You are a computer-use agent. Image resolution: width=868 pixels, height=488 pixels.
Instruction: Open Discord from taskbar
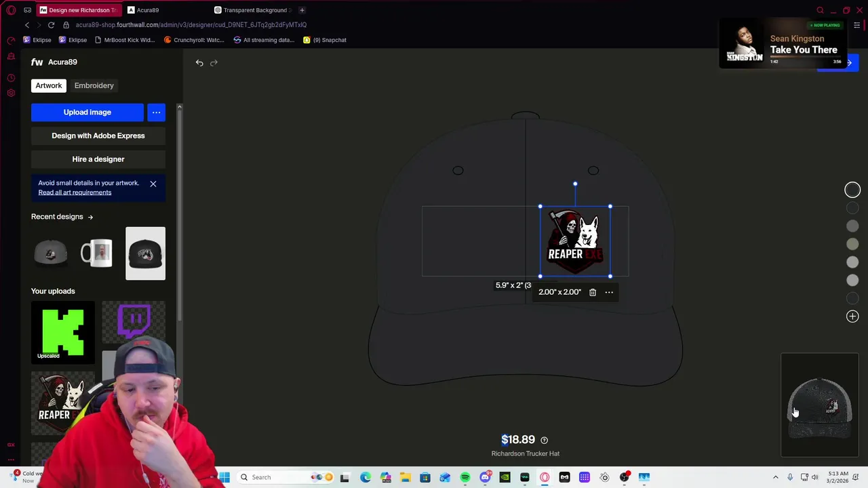485,477
